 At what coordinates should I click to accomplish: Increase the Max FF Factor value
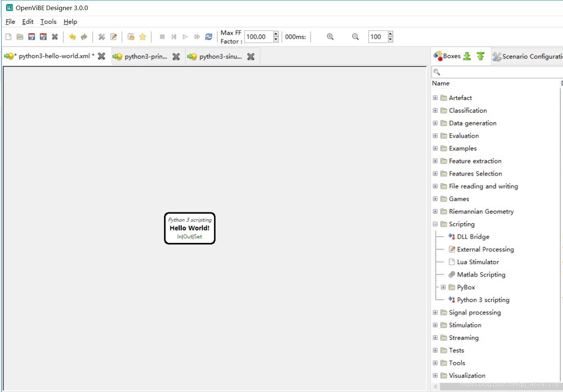(x=276, y=34)
